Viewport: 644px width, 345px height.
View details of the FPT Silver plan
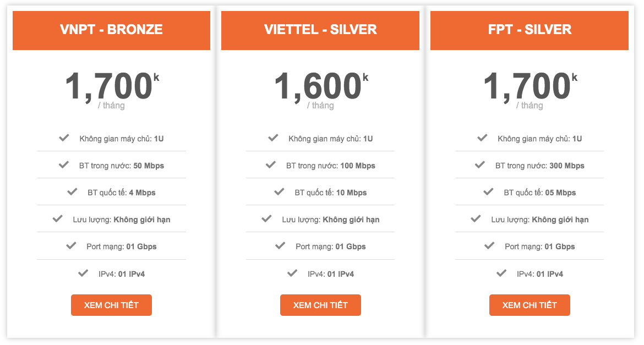530,305
